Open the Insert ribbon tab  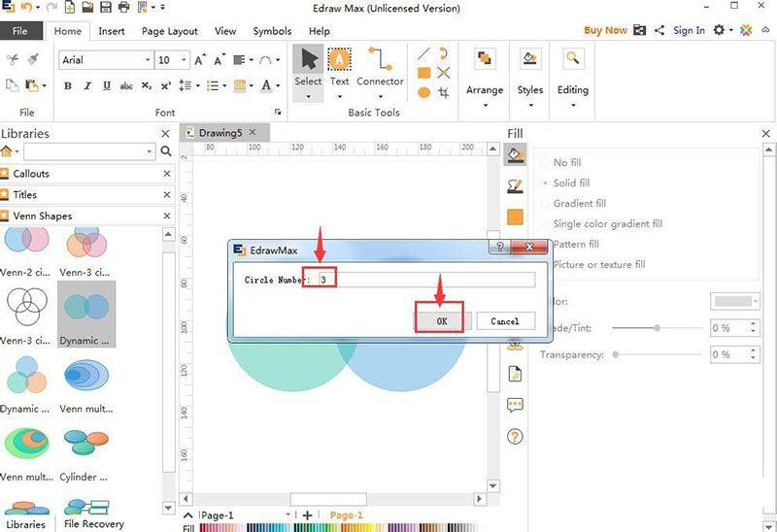(112, 31)
